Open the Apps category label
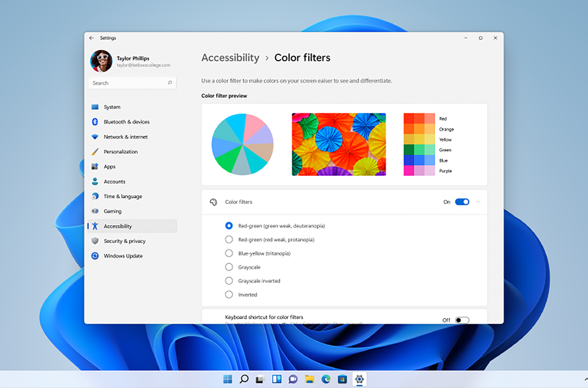This screenshot has width=588, height=388. coord(109,166)
